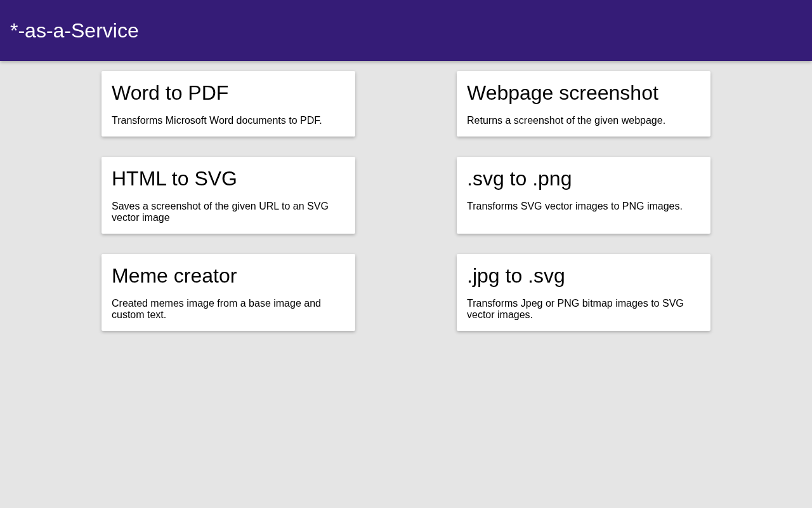Select the Webpage screenshot heading
Image resolution: width=812 pixels, height=508 pixels.
(563, 93)
